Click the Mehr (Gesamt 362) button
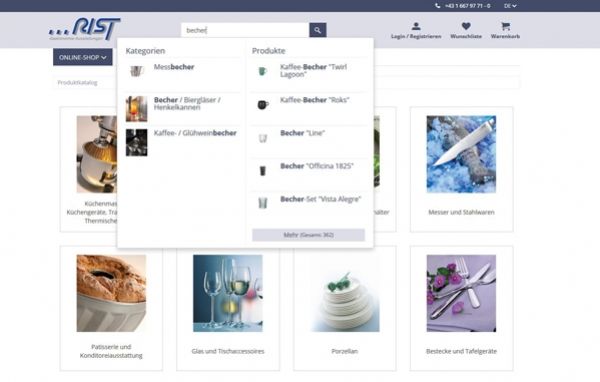The image size is (600, 382). click(x=308, y=235)
